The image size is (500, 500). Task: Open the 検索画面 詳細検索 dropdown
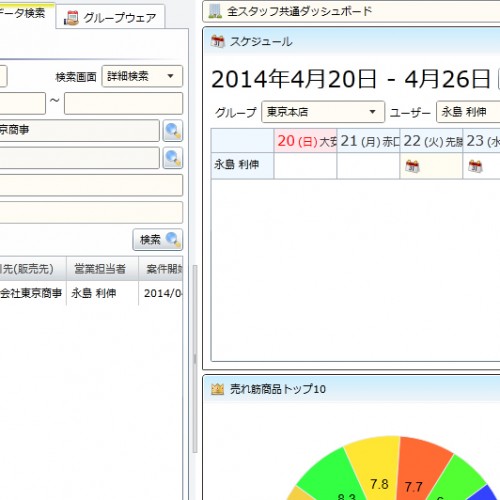point(142,76)
